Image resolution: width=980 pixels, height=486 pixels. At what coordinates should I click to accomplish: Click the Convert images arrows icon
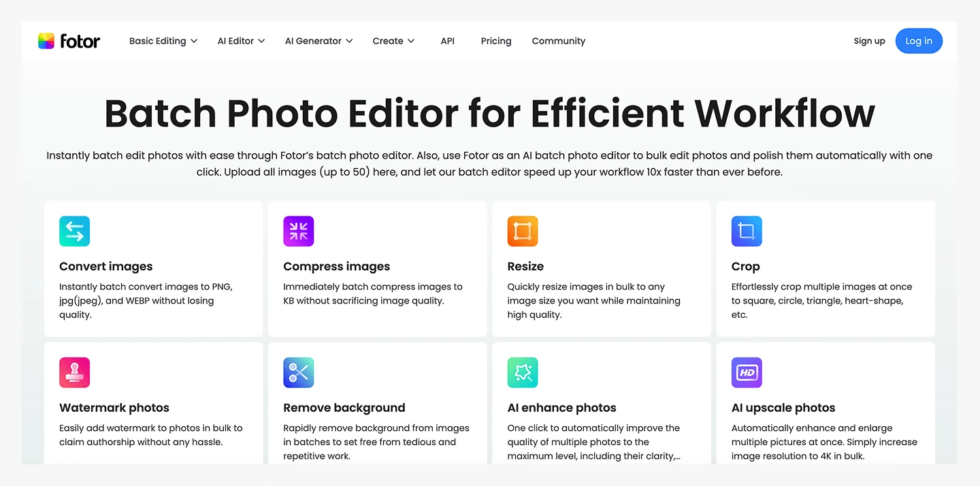click(x=74, y=231)
